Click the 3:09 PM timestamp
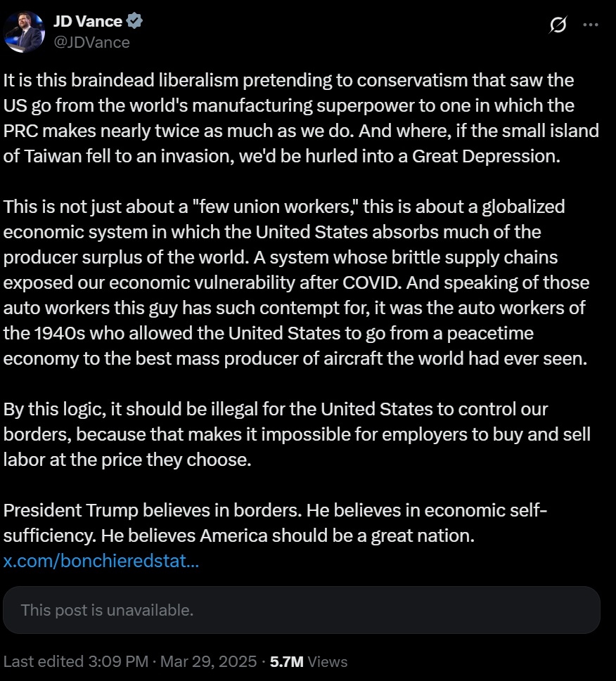616x681 pixels. (118, 661)
